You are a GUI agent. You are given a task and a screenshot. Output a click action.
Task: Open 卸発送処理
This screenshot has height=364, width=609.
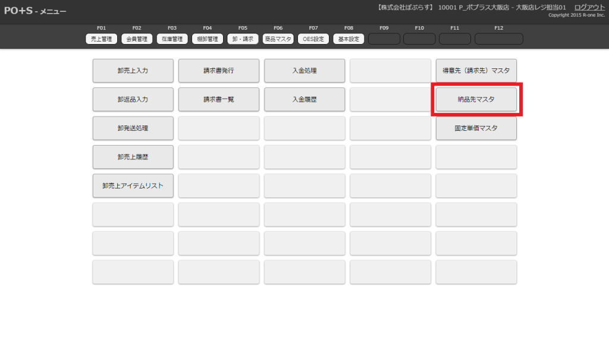(133, 128)
